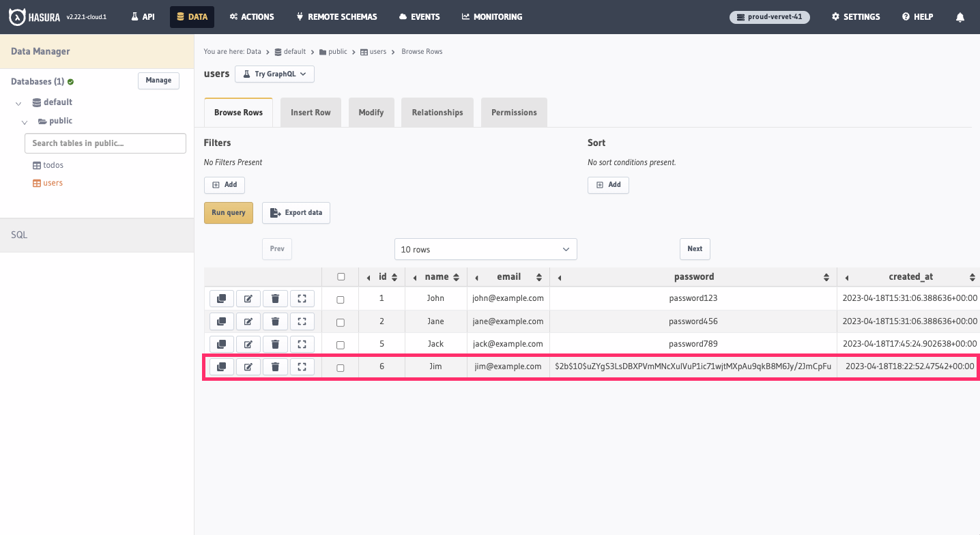This screenshot has width=980, height=535.
Task: Toggle the select-all rows checkbox in header
Action: [x=341, y=277]
